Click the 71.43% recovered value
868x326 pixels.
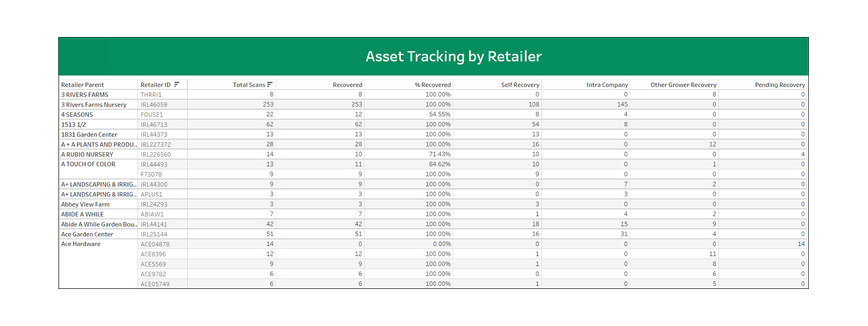point(439,155)
